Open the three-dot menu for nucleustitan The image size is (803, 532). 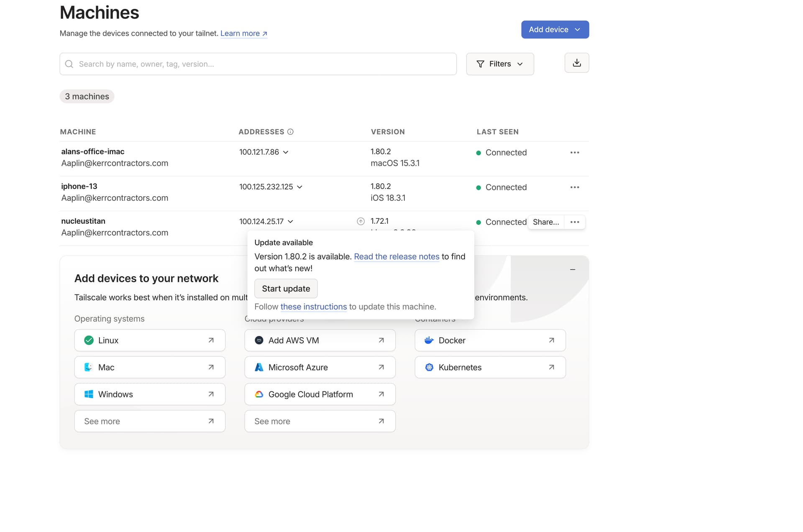[x=574, y=222]
